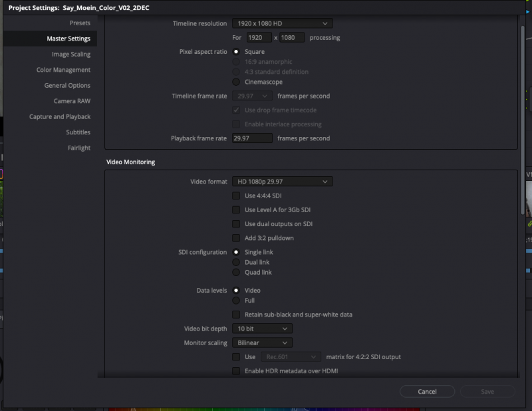Screen dimensions: 532x411
Task: Expand the Timeline resolution dropdown
Action: (282, 24)
